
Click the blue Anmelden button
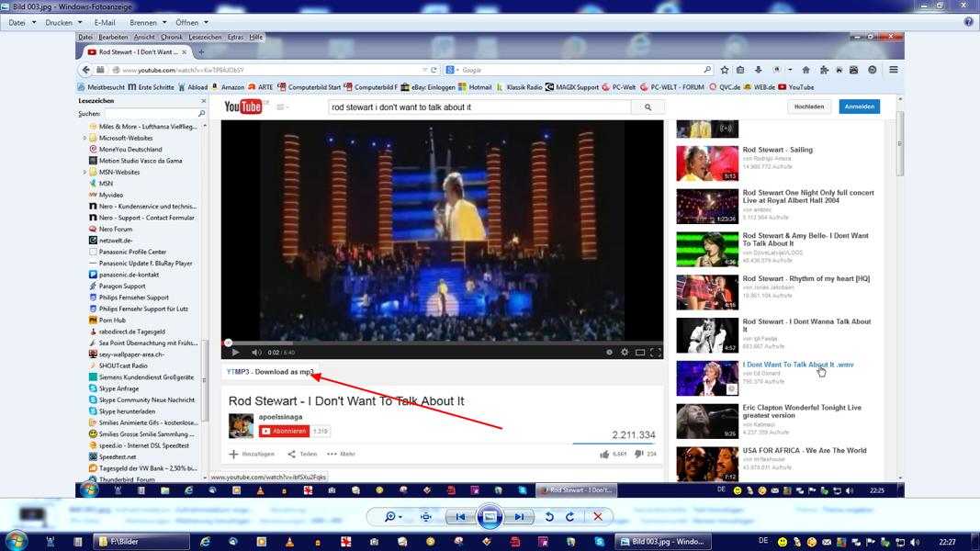click(860, 107)
